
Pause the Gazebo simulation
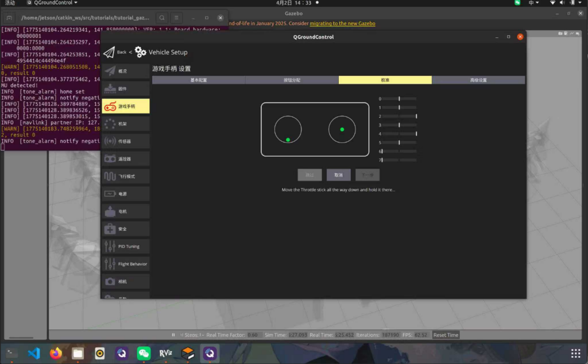coord(173,335)
